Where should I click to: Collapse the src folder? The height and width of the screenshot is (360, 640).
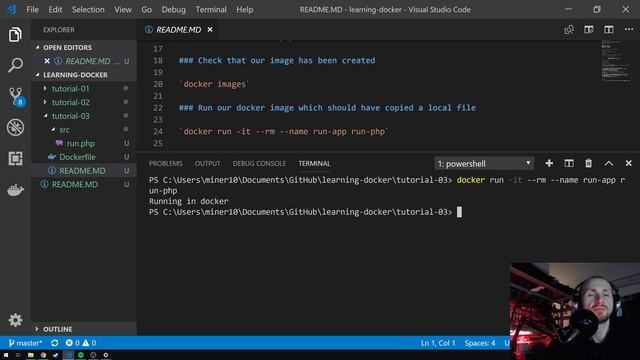64,130
